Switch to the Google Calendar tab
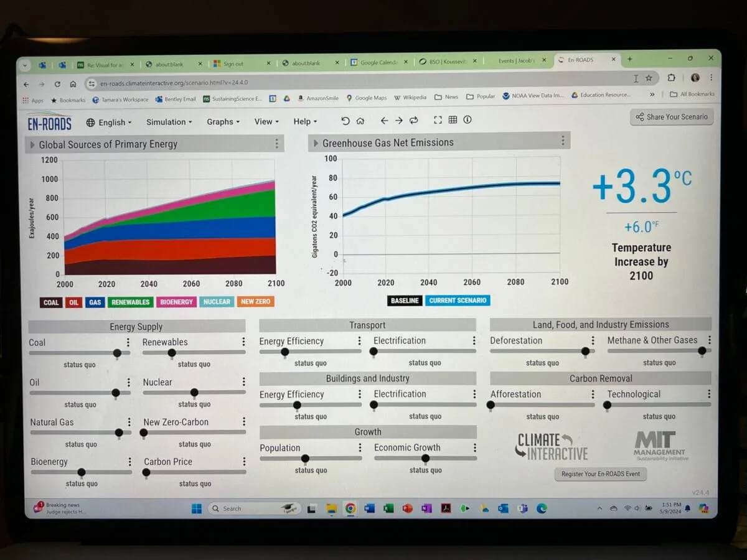747x560 pixels. pyautogui.click(x=377, y=62)
